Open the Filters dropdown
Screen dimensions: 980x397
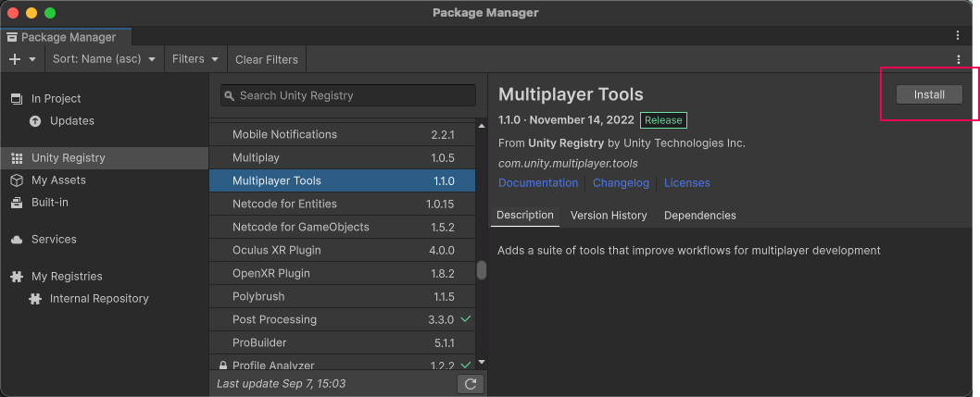point(195,59)
